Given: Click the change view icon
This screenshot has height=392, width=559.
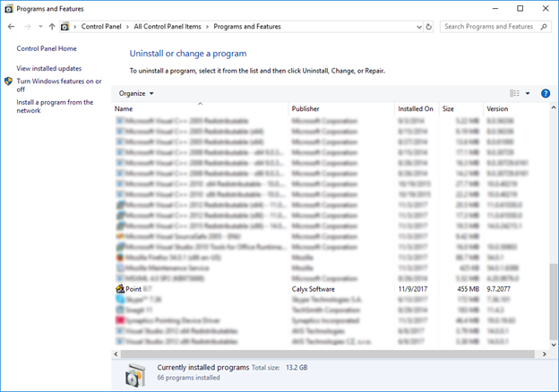Looking at the screenshot, I should [514, 93].
